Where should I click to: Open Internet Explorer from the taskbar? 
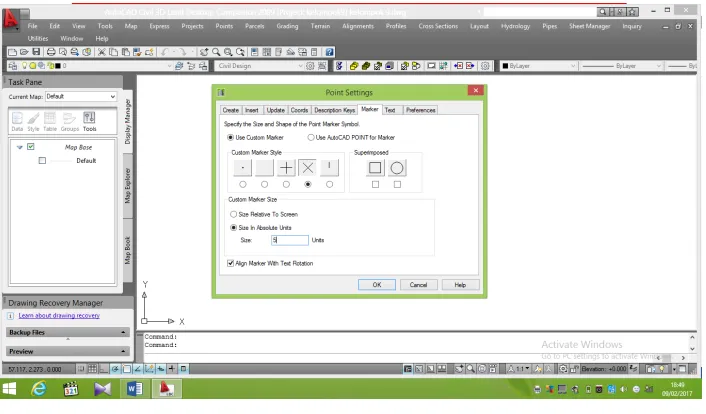(39, 389)
